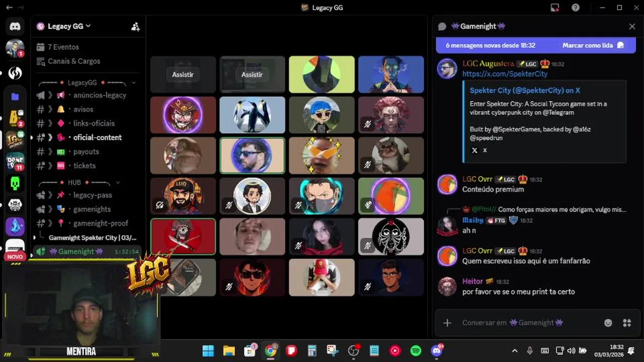
Task: Click the X logo icon in the embed
Action: coord(474,150)
